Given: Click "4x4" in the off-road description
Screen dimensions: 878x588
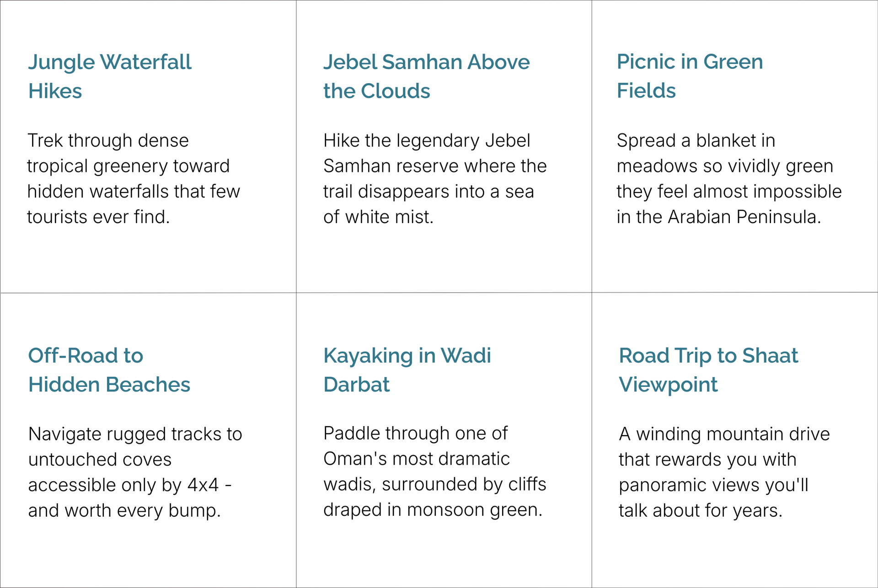Looking at the screenshot, I should (x=203, y=485).
